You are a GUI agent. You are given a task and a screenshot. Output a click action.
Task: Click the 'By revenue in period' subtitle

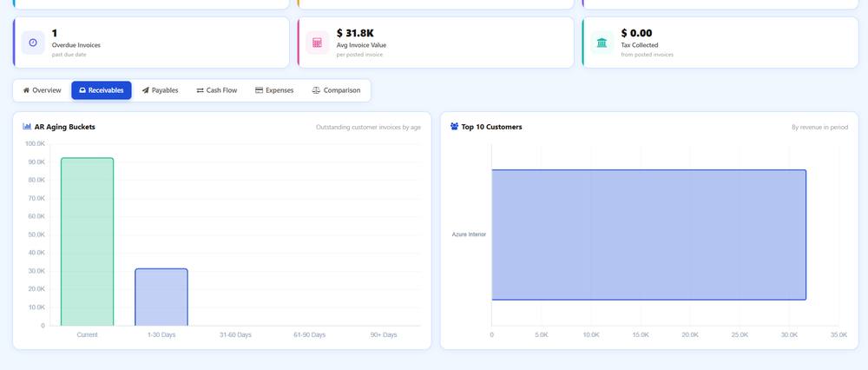pyautogui.click(x=819, y=128)
